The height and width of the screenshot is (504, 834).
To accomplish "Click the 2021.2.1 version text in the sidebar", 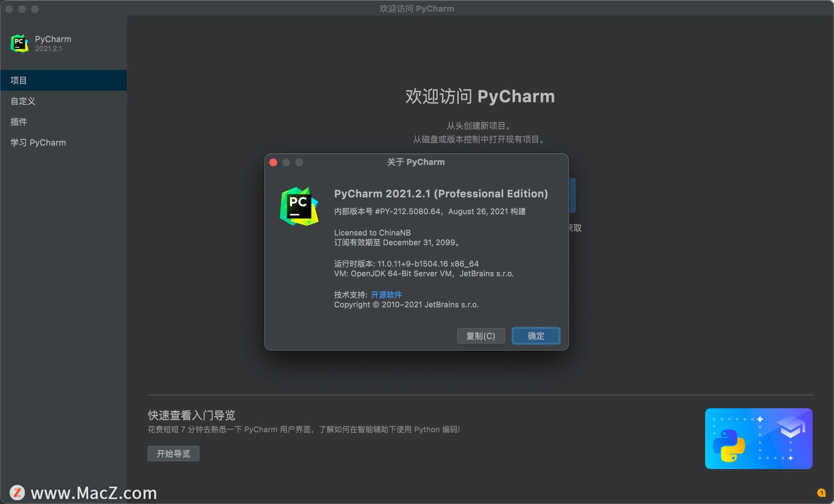I will 49,49.
